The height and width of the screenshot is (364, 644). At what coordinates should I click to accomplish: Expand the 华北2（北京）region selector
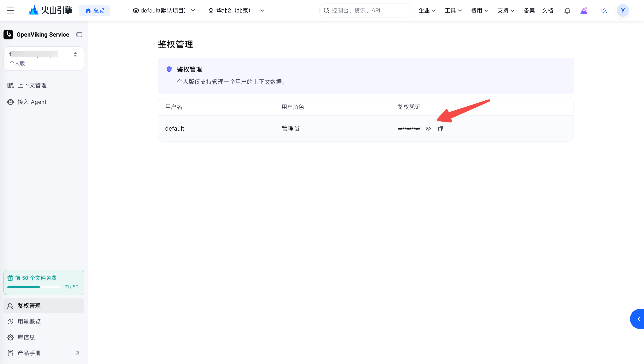tap(236, 10)
